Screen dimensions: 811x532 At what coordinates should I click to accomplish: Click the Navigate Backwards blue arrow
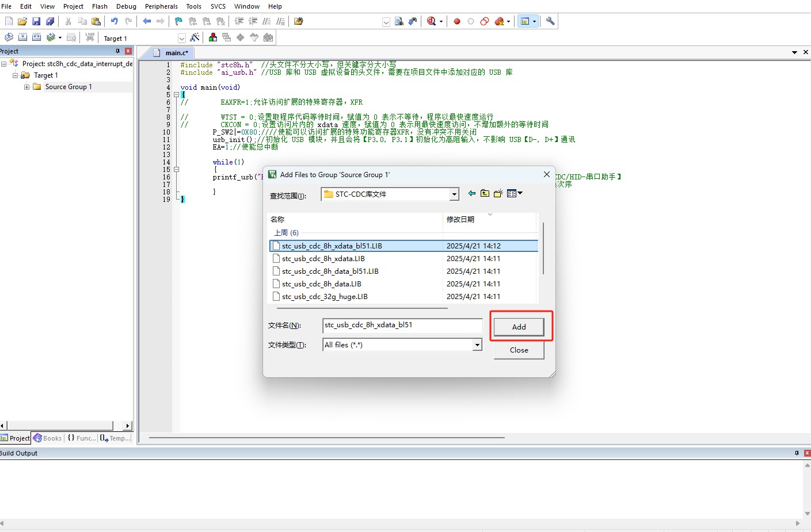point(147,21)
